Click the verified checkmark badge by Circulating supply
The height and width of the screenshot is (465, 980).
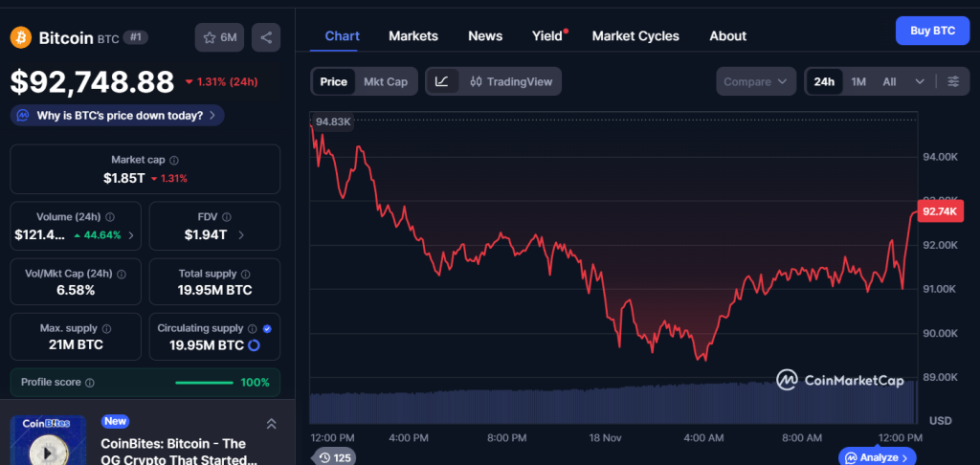268,328
